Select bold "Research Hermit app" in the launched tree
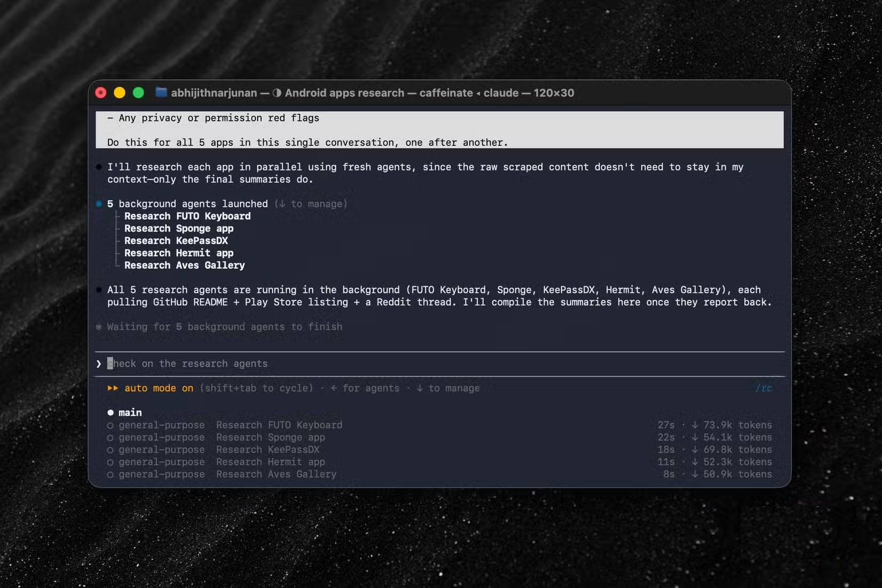 (x=179, y=253)
